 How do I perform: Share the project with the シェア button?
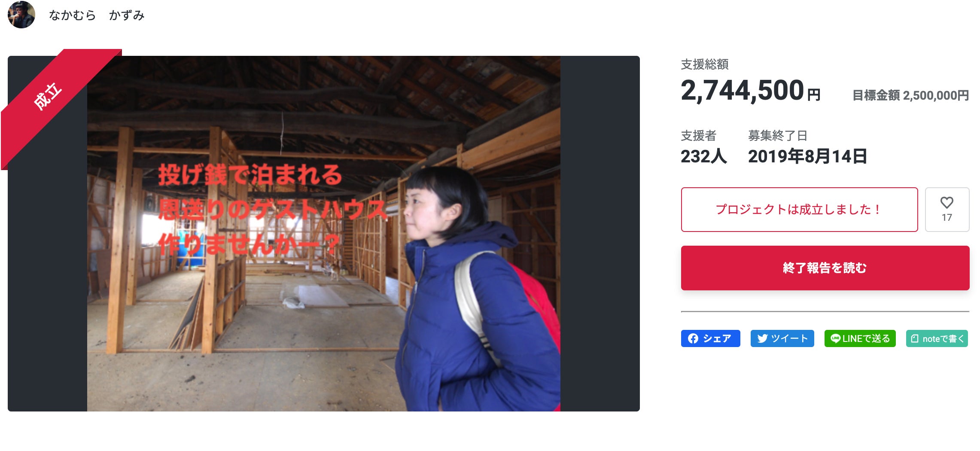pos(710,338)
